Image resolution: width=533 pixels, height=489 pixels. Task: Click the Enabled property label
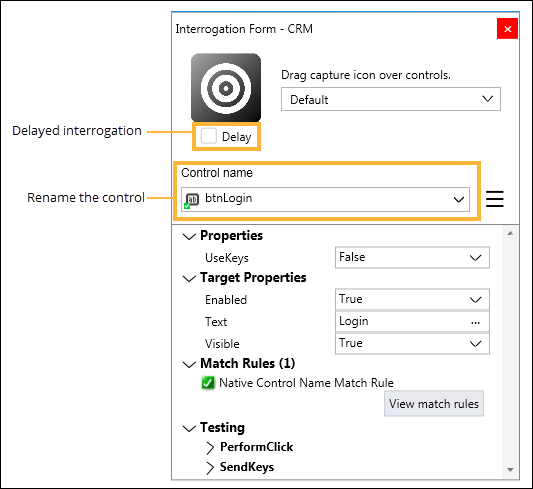[226, 300]
